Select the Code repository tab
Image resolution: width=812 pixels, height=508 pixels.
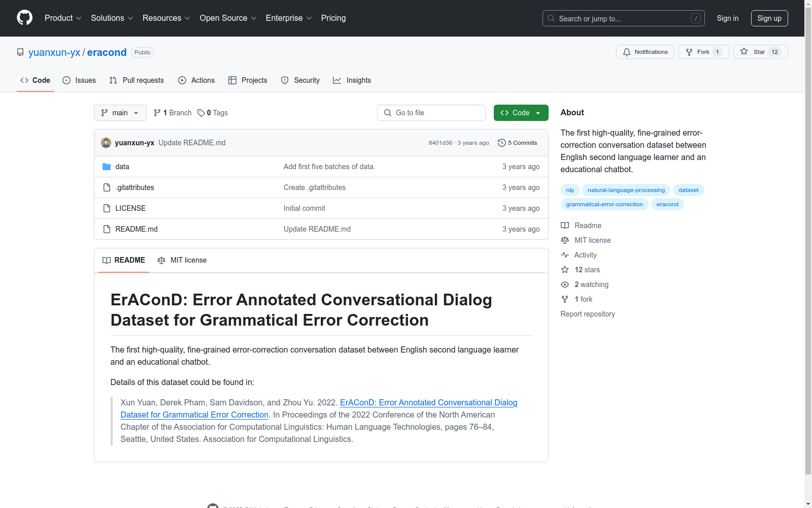point(36,80)
